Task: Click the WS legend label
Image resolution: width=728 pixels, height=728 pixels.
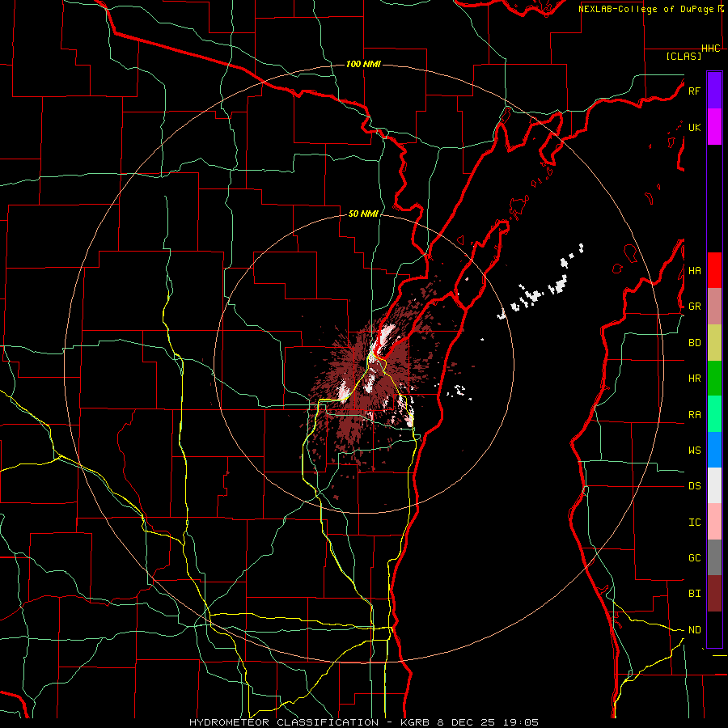Action: 694,451
